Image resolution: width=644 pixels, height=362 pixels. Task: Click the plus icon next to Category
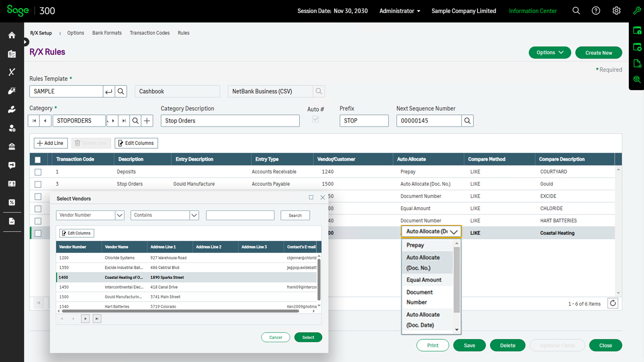coord(147,121)
